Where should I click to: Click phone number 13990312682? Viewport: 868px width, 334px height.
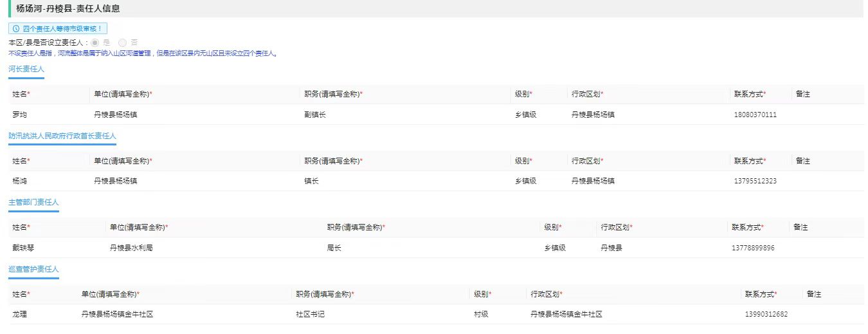pos(766,315)
